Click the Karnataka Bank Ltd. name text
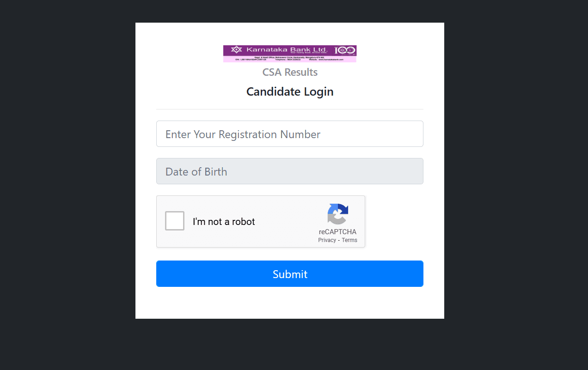The height and width of the screenshot is (370, 588). click(287, 49)
